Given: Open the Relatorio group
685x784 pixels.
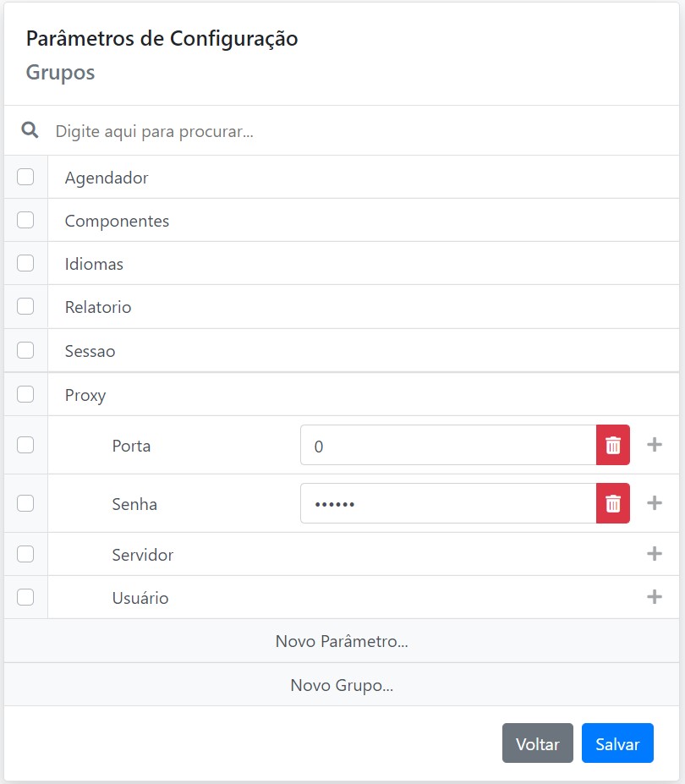Looking at the screenshot, I should [98, 307].
